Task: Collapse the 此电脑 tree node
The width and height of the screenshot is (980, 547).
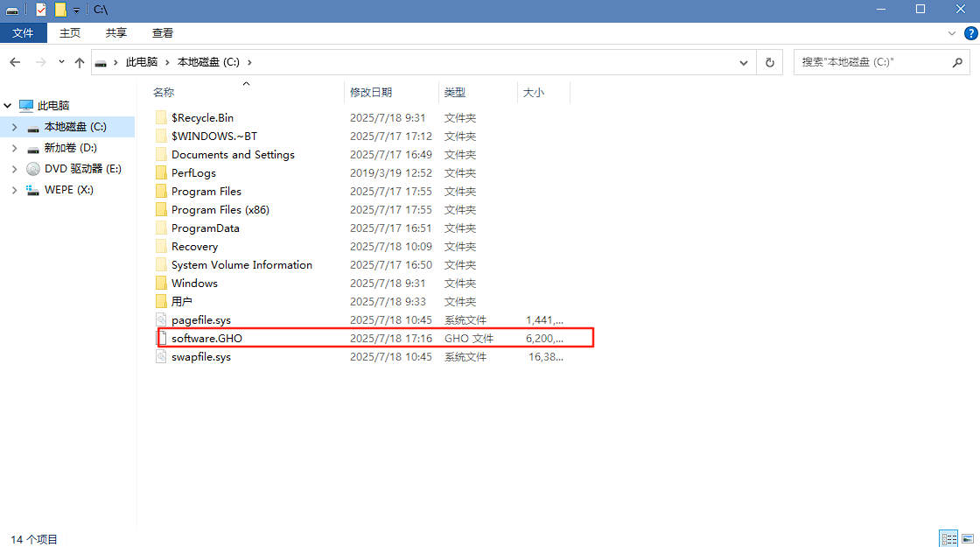Action: pos(8,106)
